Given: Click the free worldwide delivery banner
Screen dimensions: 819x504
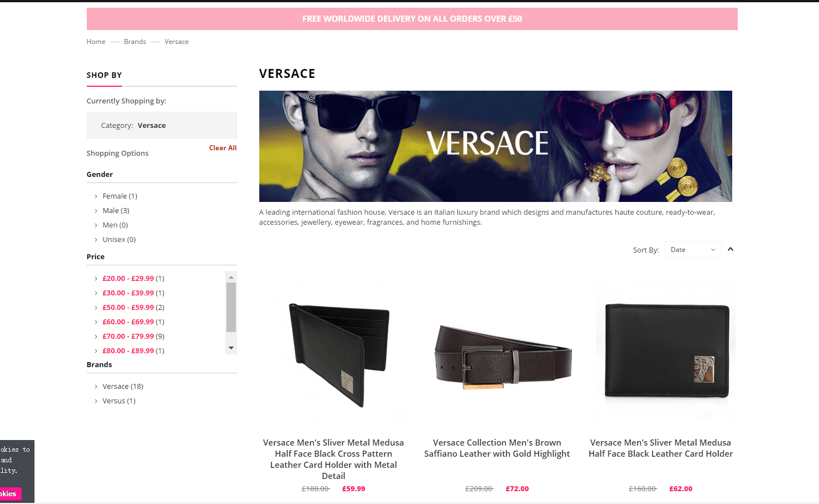Looking at the screenshot, I should (x=412, y=19).
